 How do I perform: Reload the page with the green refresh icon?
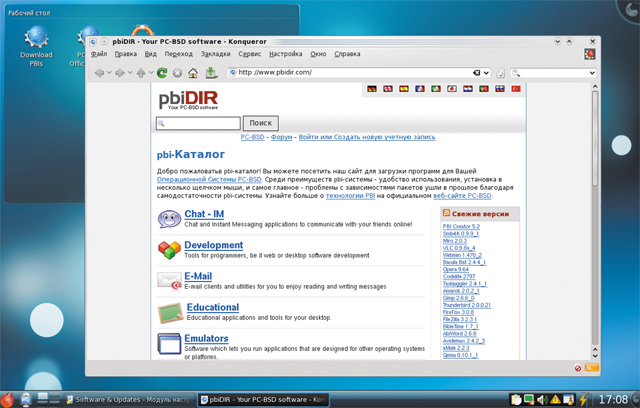tap(162, 73)
